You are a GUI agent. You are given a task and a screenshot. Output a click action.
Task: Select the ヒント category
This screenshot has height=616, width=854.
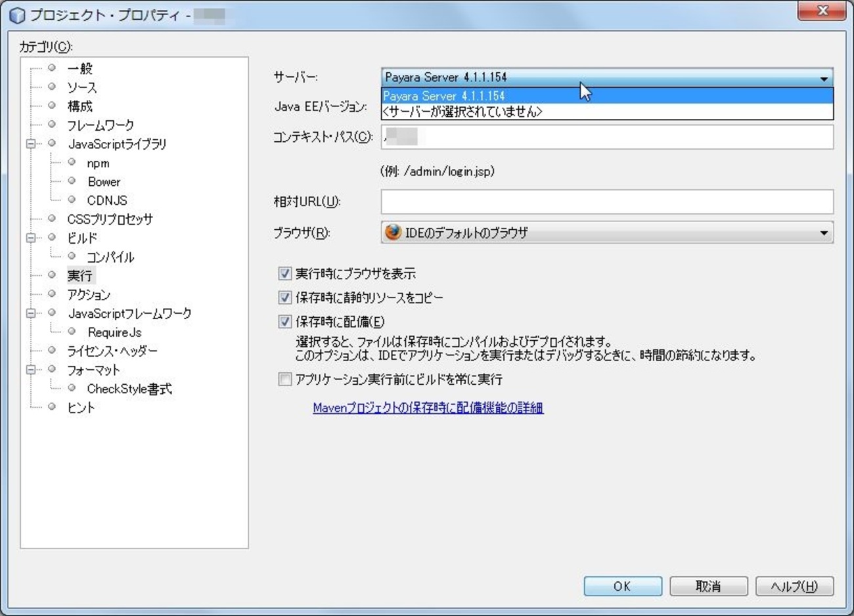pyautogui.click(x=81, y=407)
